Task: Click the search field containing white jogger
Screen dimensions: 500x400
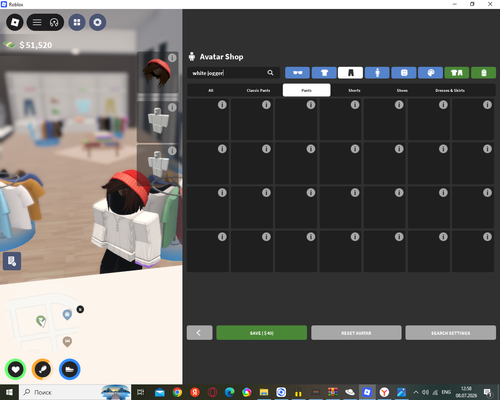Action: pyautogui.click(x=233, y=73)
